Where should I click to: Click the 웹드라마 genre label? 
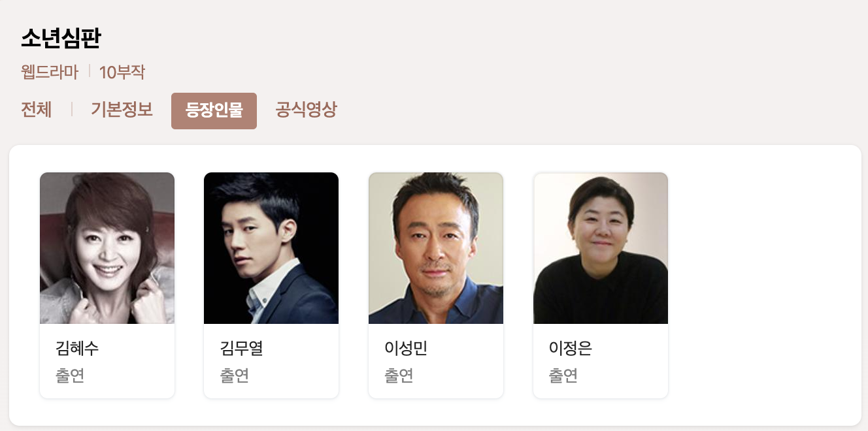pos(50,72)
